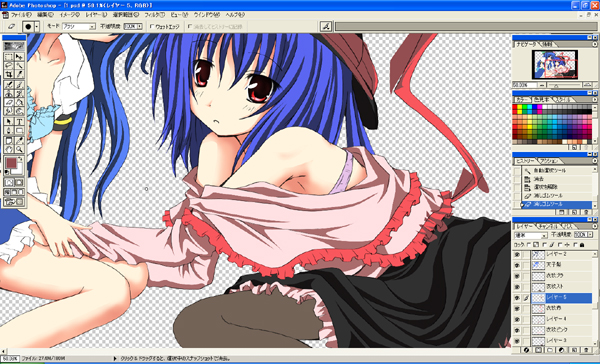Hide the レイヤー 4 layer

[x=517, y=319]
